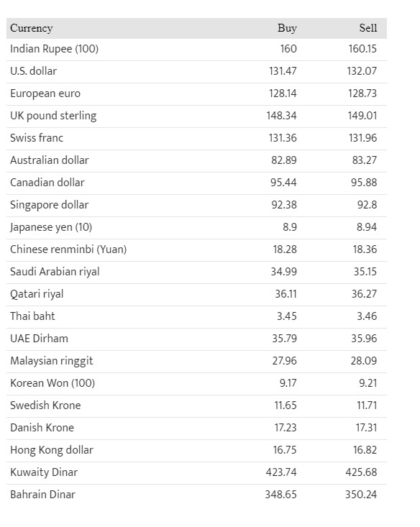Select the UK pound sterling currency name
This screenshot has height=527, width=420.
53,116
